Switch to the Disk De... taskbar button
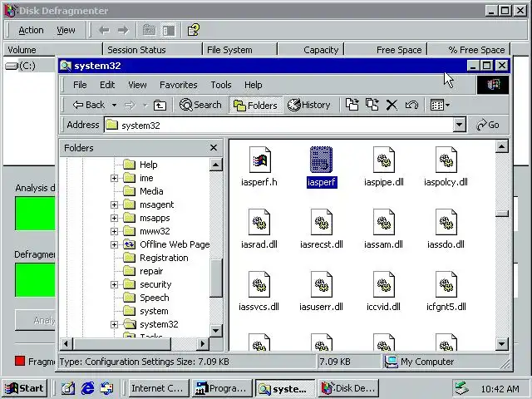Screen dimensions: 532x399 coord(348,388)
